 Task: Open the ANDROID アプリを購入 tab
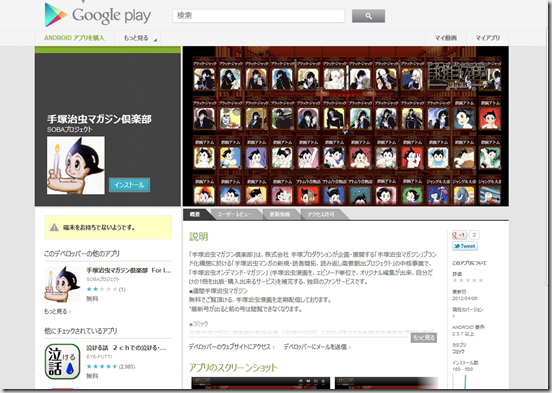tap(74, 38)
